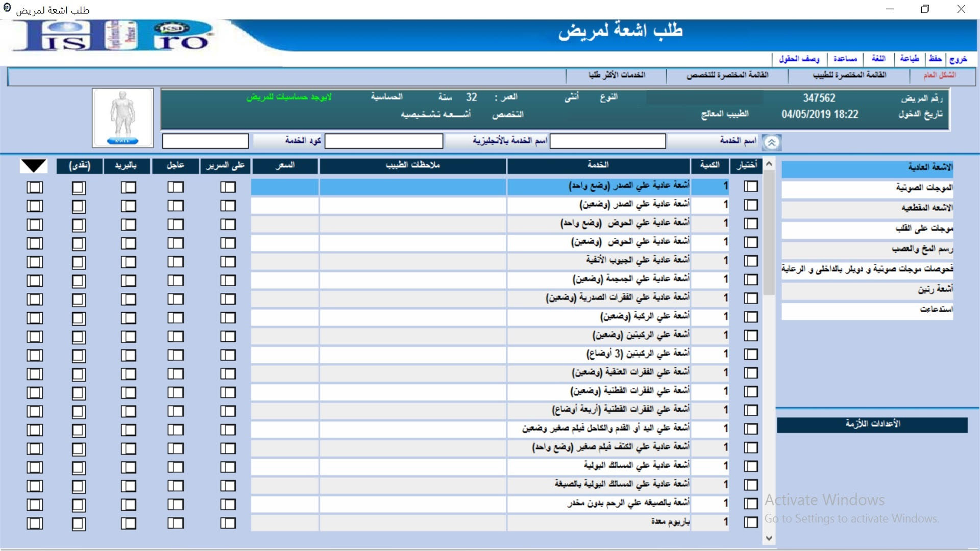980x551 pixels.
Task: Click scroll-down arrow of the services list
Action: pyautogui.click(x=769, y=538)
